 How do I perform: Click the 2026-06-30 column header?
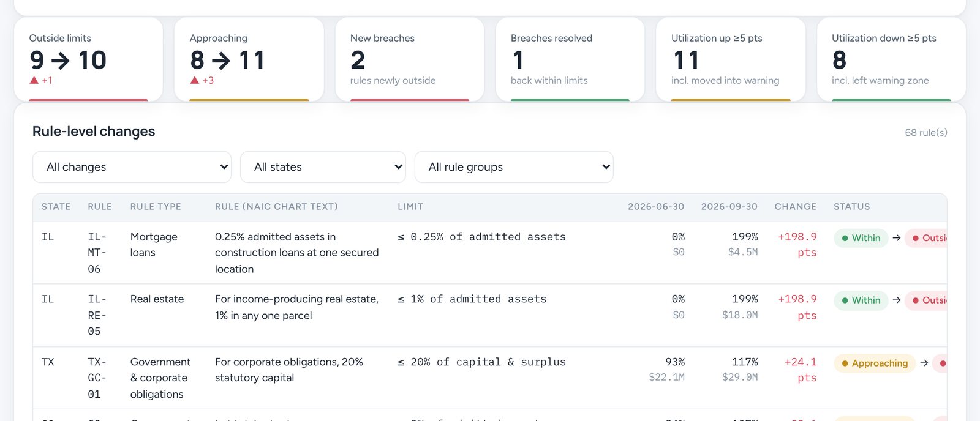click(x=656, y=207)
